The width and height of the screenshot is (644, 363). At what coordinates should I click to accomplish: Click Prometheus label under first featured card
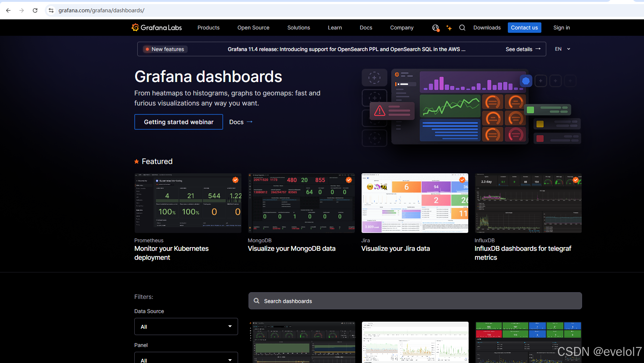pos(149,240)
